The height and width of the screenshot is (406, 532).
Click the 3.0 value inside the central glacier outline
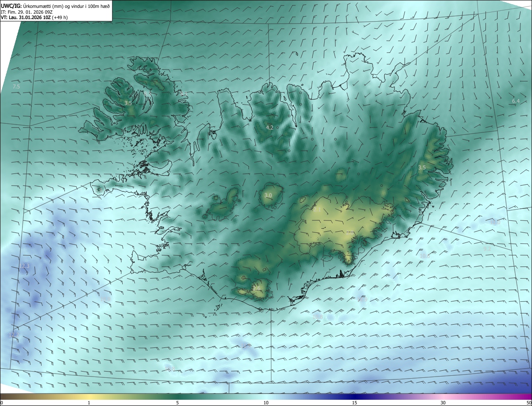pos(268,195)
